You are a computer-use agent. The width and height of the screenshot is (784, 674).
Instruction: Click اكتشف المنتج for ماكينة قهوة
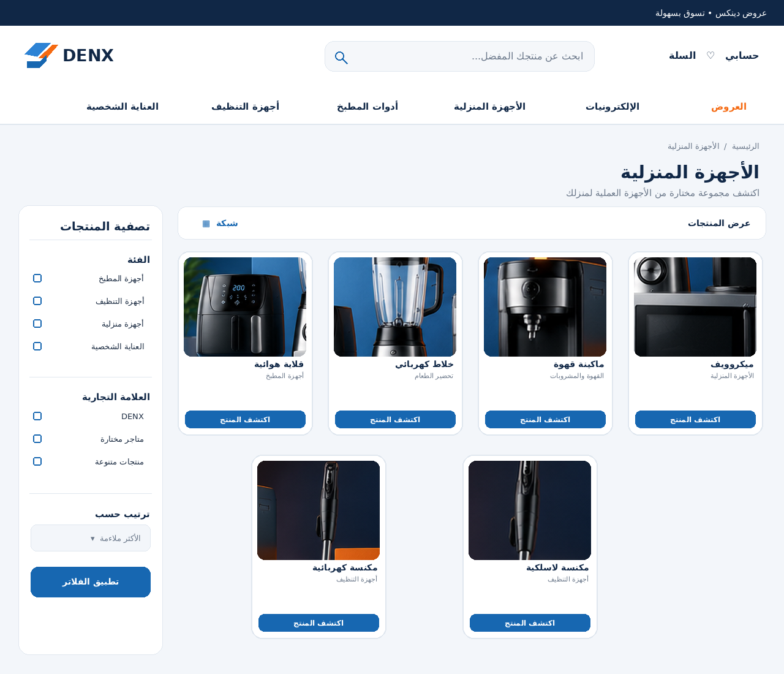(545, 420)
